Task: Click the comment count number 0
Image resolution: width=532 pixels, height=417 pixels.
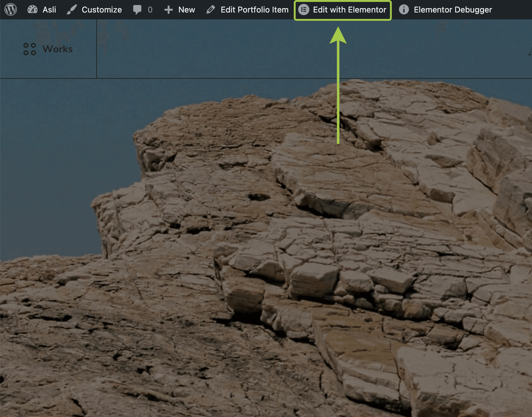Action: (x=150, y=10)
